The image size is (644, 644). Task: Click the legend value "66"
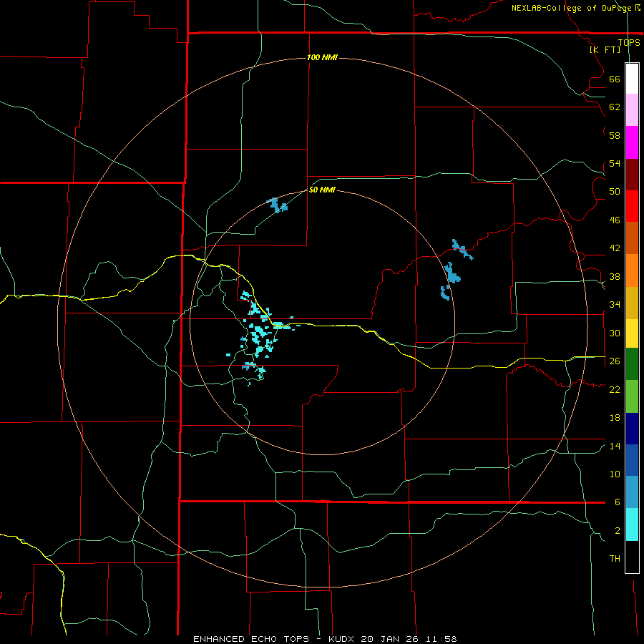coord(615,79)
